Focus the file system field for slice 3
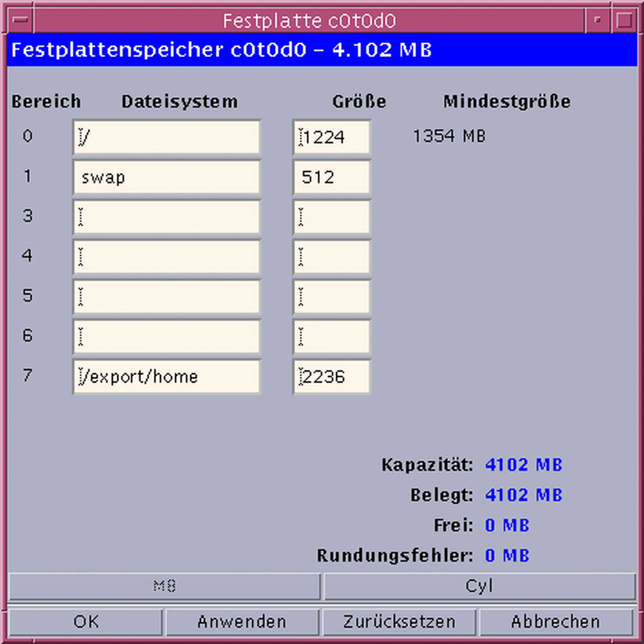The width and height of the screenshot is (644, 644). click(x=167, y=217)
